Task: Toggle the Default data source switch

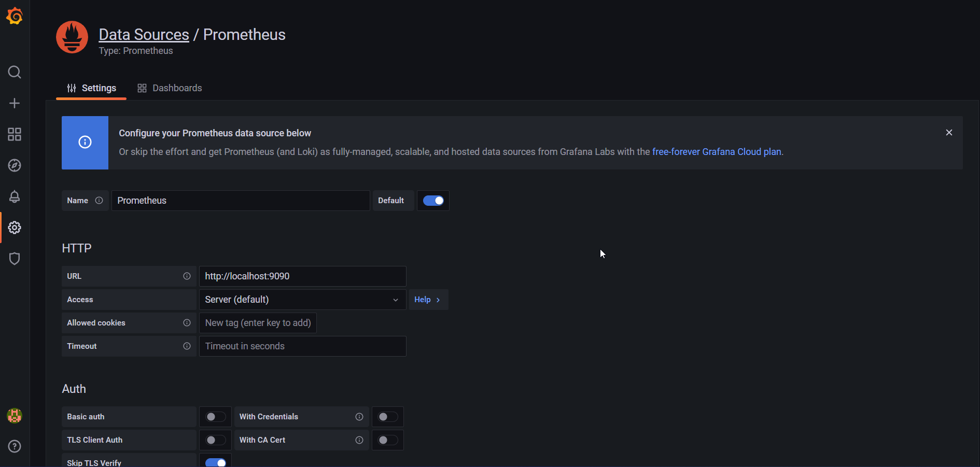Action: pos(433,201)
